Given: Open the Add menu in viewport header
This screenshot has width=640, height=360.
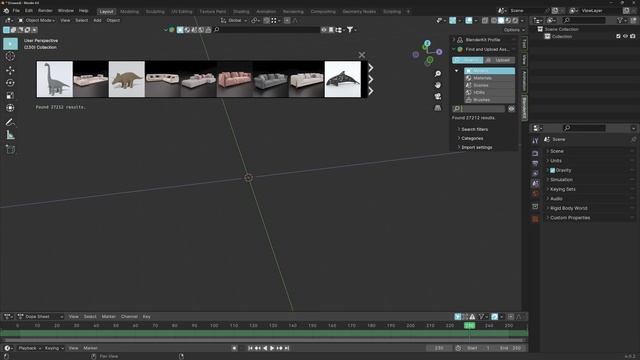Looking at the screenshot, I should click(x=97, y=20).
